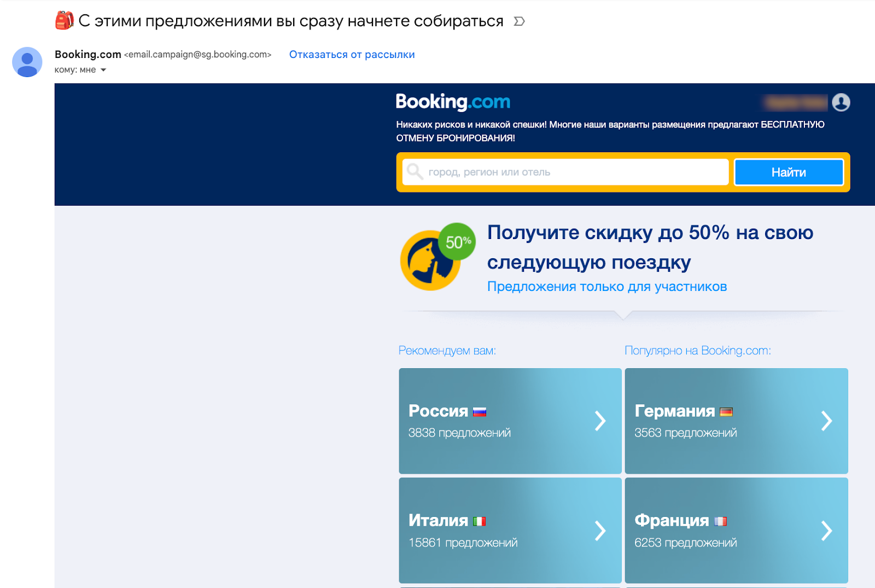This screenshot has width=875, height=588.
Task: Open the Россия destination card
Action: [510, 421]
